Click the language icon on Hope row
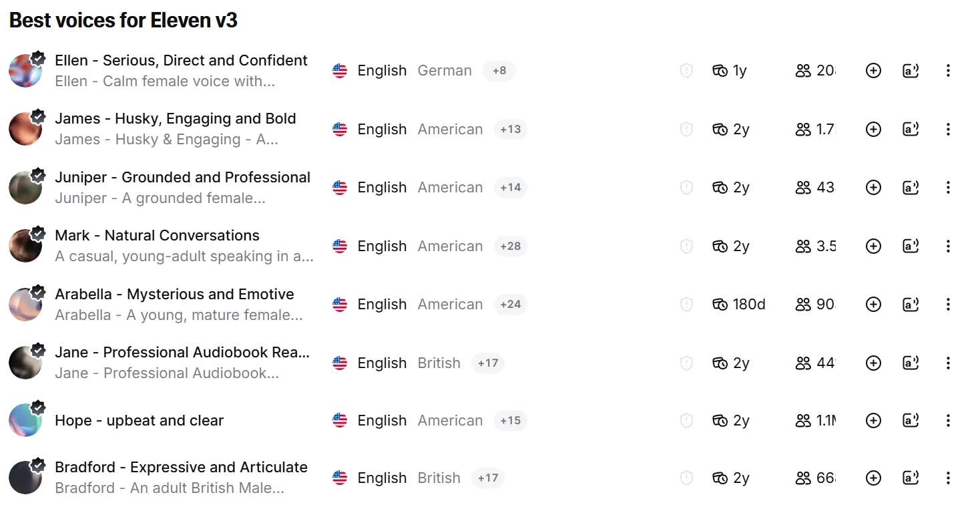The width and height of the screenshot is (980, 509). 911,421
